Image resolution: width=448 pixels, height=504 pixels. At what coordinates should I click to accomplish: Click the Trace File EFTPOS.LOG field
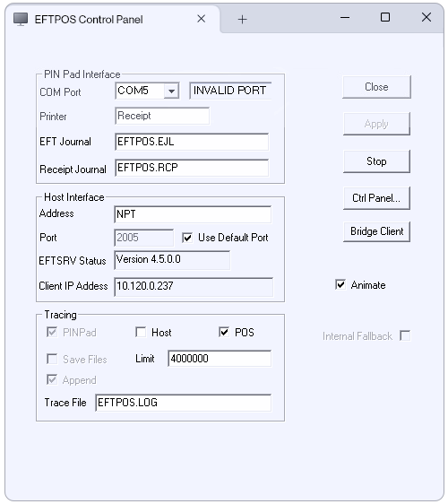tap(184, 403)
